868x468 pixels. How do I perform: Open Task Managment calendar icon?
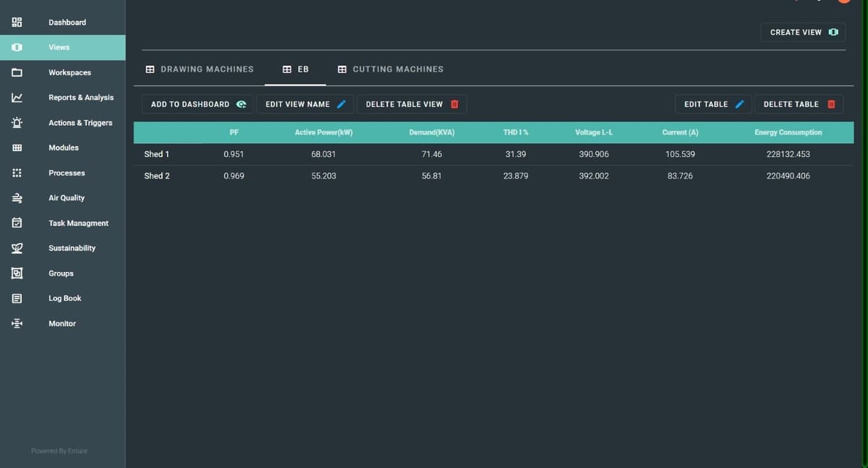(x=17, y=223)
